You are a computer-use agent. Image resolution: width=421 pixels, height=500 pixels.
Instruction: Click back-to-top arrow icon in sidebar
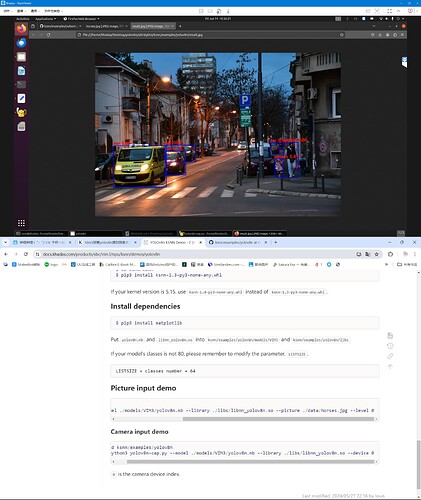point(390,366)
